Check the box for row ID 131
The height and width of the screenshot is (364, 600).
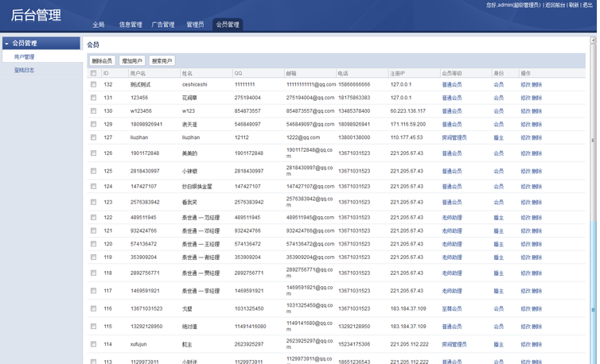pyautogui.click(x=93, y=98)
